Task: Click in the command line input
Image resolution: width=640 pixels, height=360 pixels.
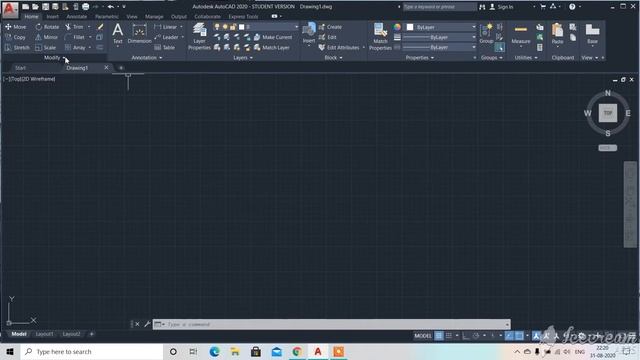Action: [x=331, y=324]
